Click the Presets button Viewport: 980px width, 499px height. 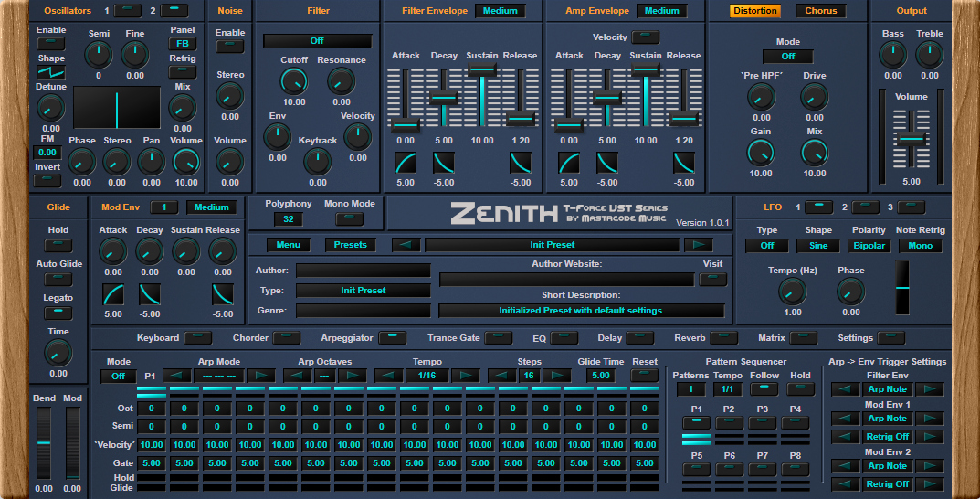pos(350,245)
